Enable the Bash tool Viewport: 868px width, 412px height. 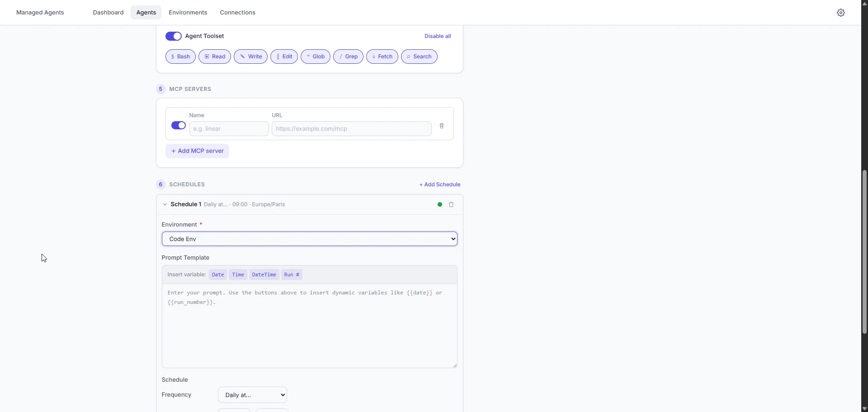[x=180, y=56]
